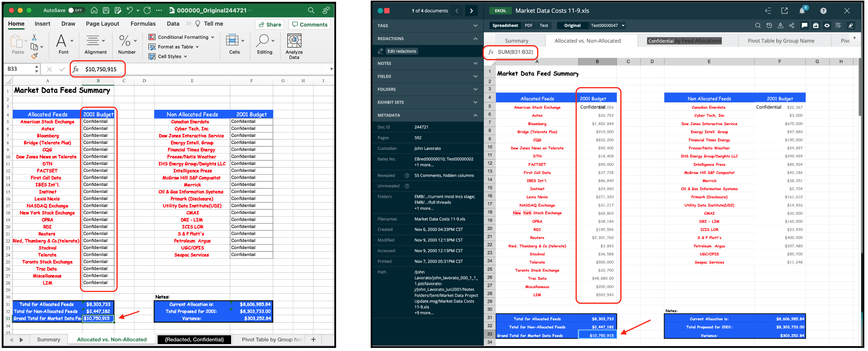Click the fx insert function icon in Excel
Viewport: 868px width, 351px height.
(x=76, y=69)
